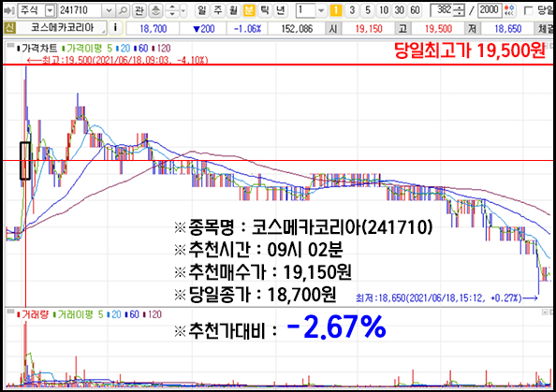
Task: Switch to 월 monthly chart
Action: (x=233, y=10)
